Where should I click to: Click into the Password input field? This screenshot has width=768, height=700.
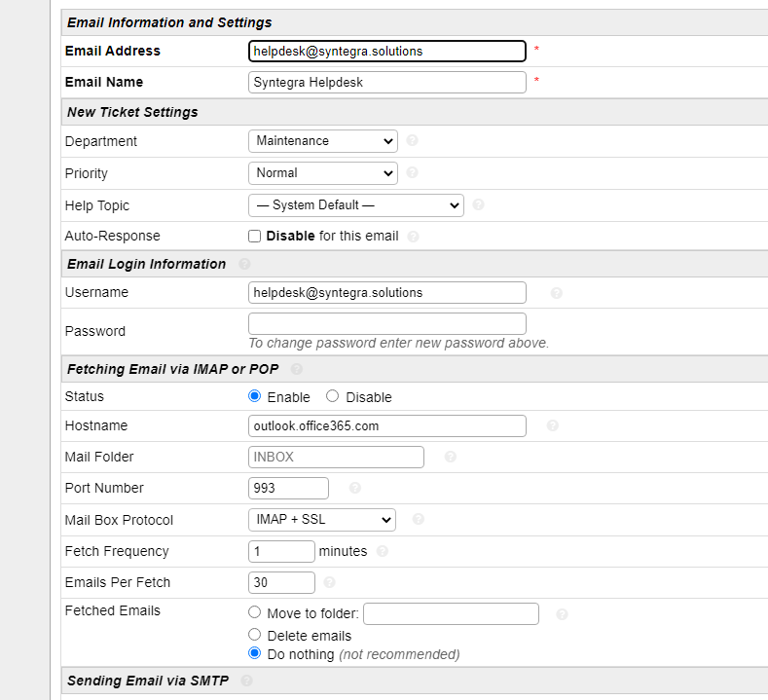pos(386,323)
